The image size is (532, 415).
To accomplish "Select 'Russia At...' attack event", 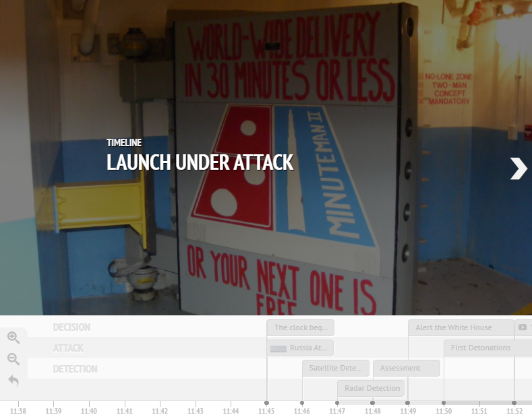I will click(300, 348).
